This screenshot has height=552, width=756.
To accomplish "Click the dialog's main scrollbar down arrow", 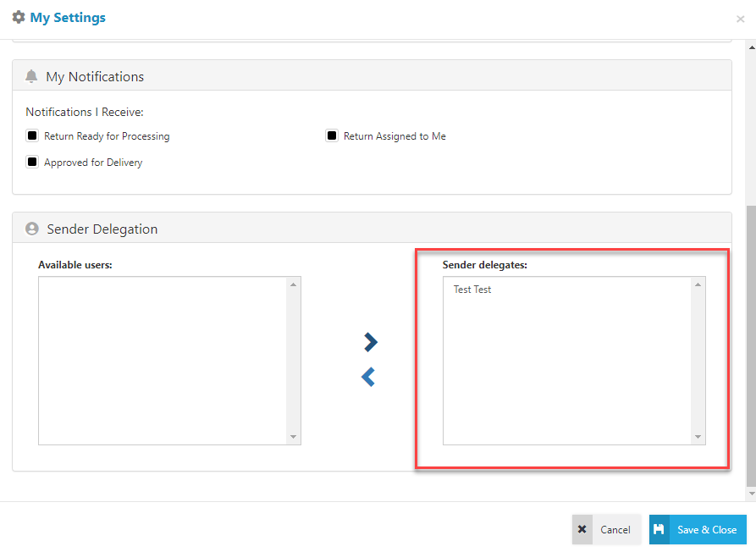I will coord(751,494).
